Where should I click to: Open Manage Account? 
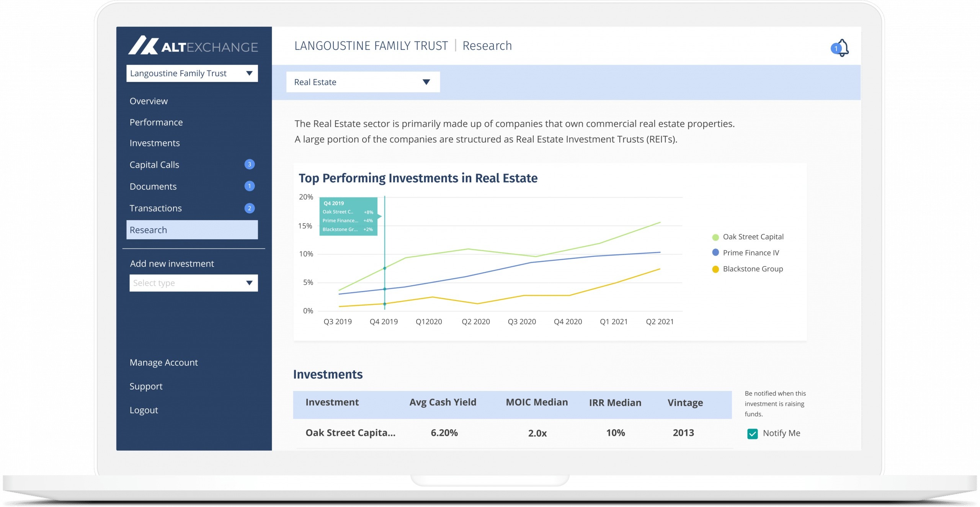(163, 362)
